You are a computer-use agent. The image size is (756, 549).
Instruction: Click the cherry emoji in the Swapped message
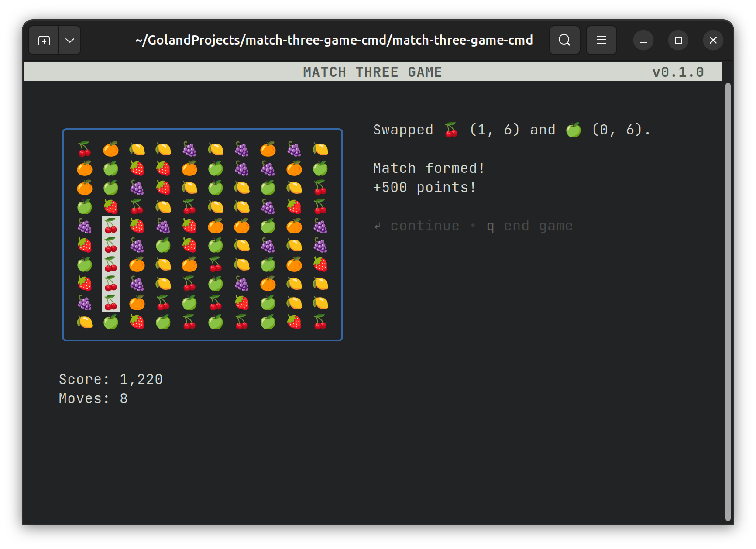click(x=450, y=130)
